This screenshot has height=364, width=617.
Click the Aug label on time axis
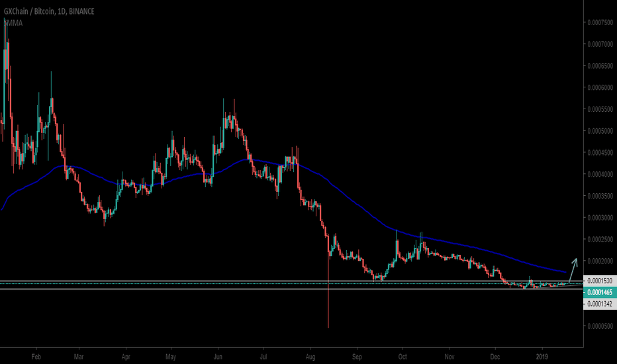[x=310, y=357]
